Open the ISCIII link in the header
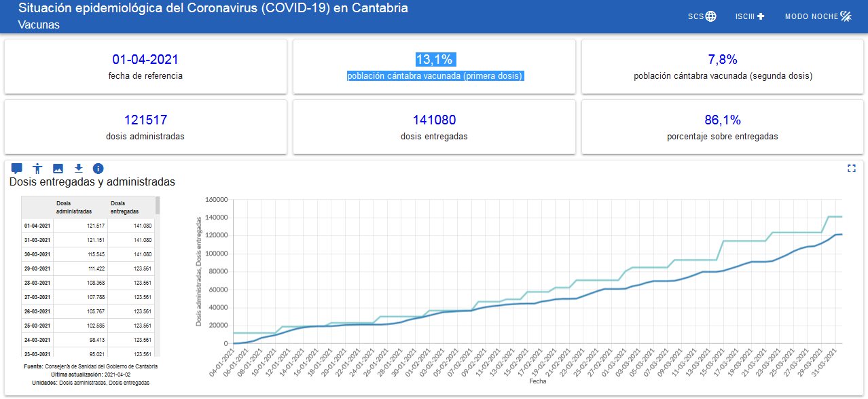This screenshot has height=399, width=868. click(x=750, y=16)
